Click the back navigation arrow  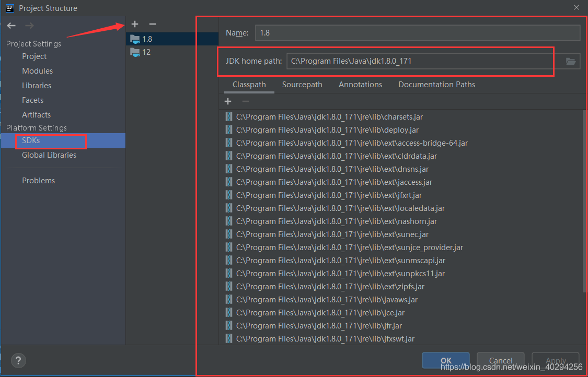pyautogui.click(x=11, y=25)
